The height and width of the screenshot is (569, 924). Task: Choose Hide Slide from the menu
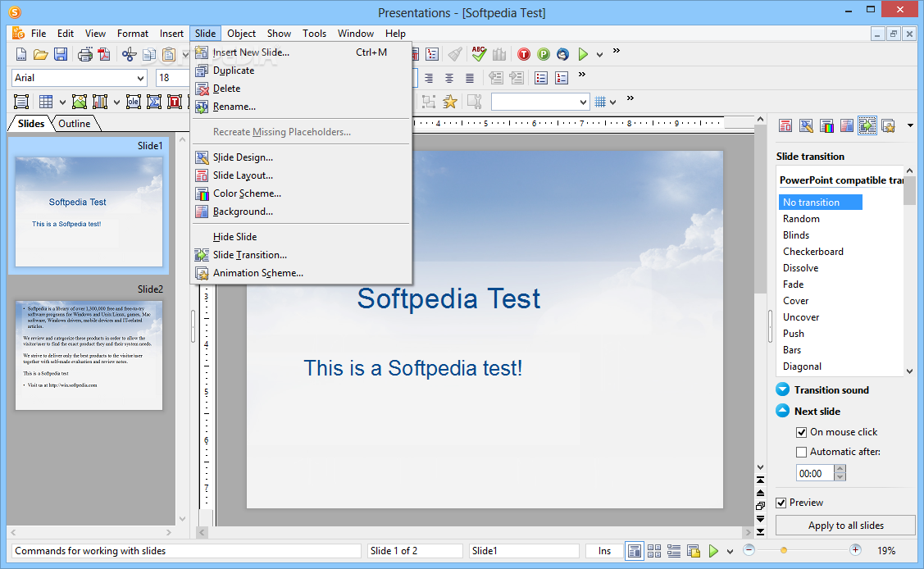pos(301,237)
